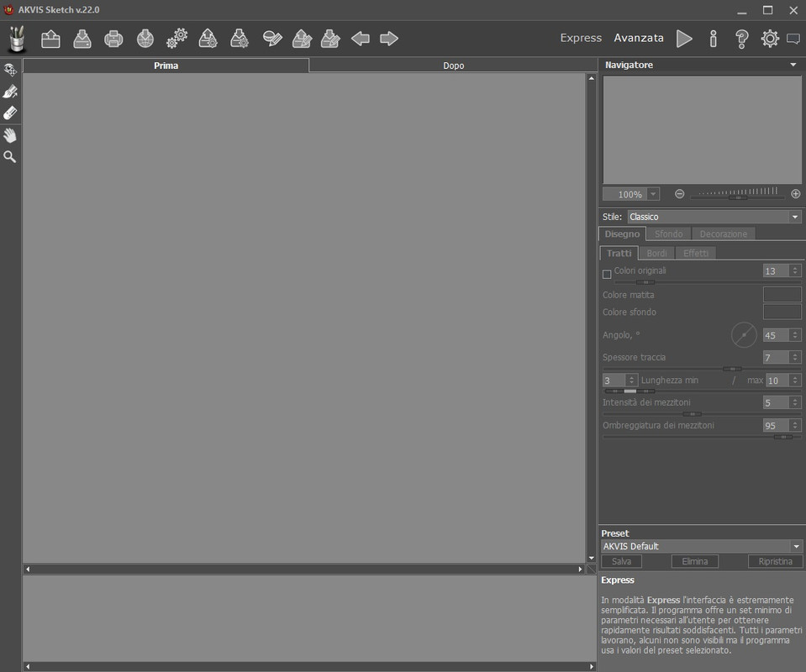The width and height of the screenshot is (806, 672).
Task: Click the navigator zoom slider
Action: point(738,197)
